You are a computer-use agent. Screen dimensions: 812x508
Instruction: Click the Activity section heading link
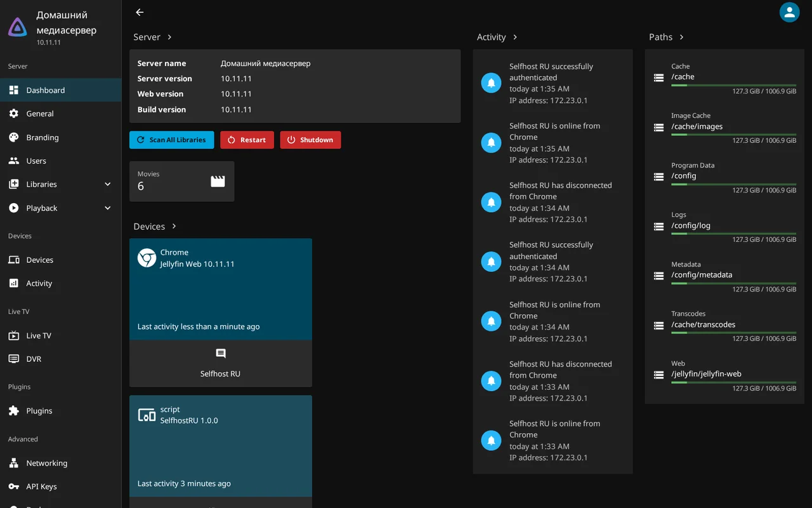pyautogui.click(x=492, y=37)
